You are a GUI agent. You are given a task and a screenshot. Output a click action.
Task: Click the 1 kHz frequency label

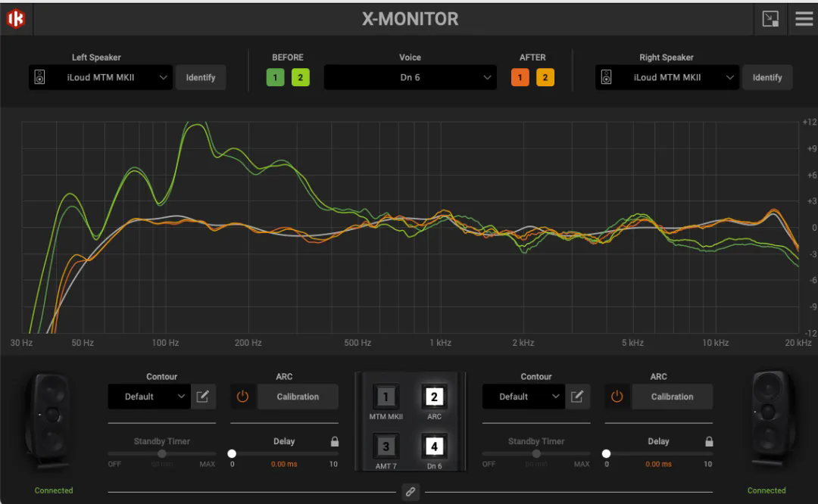440,342
